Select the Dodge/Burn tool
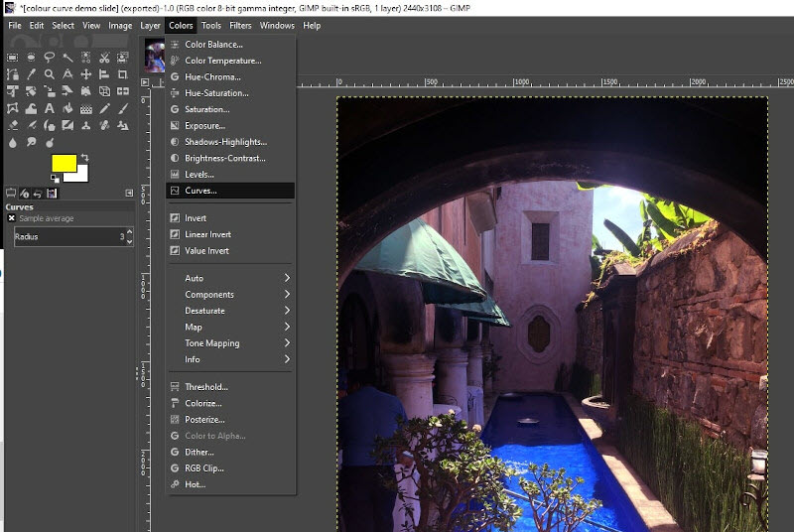Viewport: 794px width, 532px height. point(49,143)
